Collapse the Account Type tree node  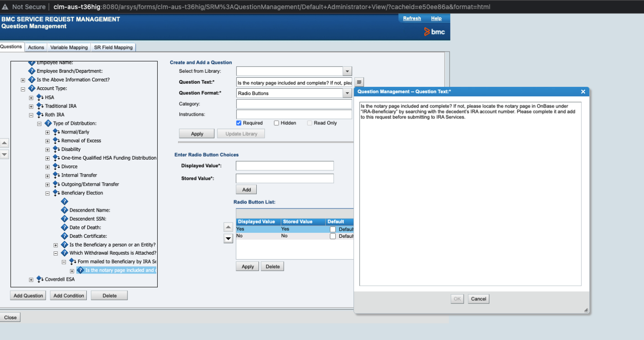tap(23, 89)
